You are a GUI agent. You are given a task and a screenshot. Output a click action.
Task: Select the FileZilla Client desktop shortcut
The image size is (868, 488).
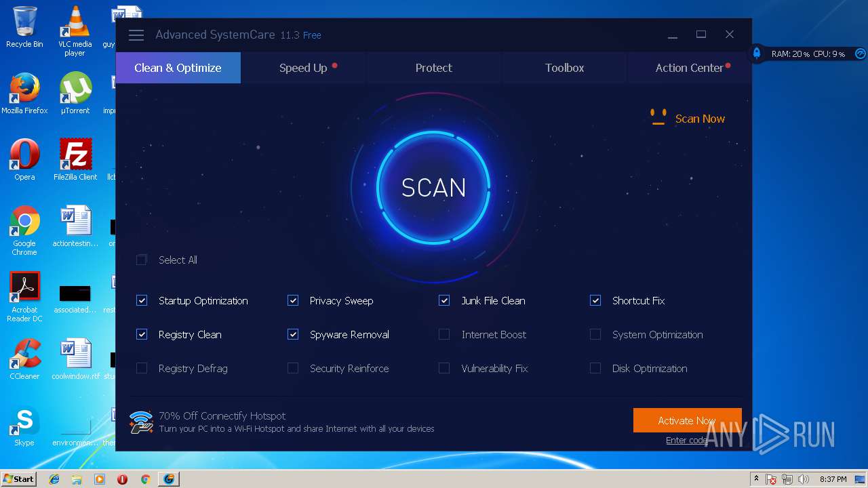[75, 160]
